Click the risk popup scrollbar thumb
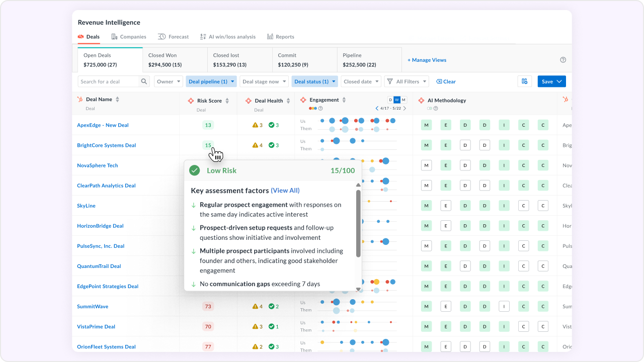 [358, 223]
